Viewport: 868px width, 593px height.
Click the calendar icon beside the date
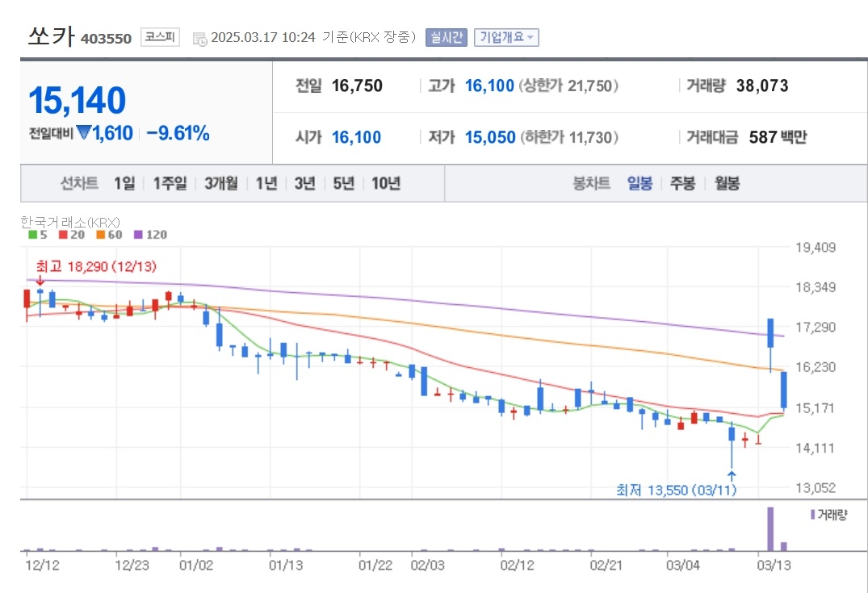coord(199,38)
